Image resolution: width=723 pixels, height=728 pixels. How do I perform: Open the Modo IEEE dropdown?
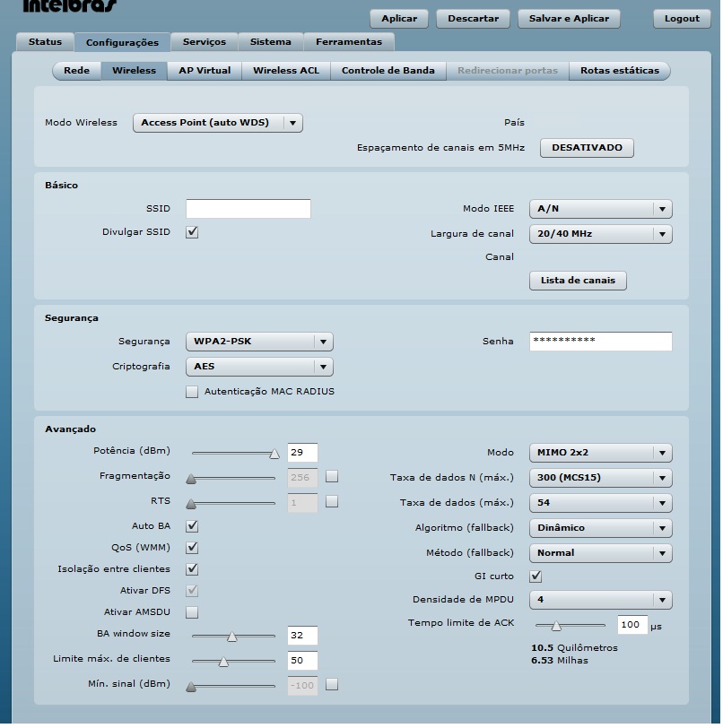click(x=600, y=209)
